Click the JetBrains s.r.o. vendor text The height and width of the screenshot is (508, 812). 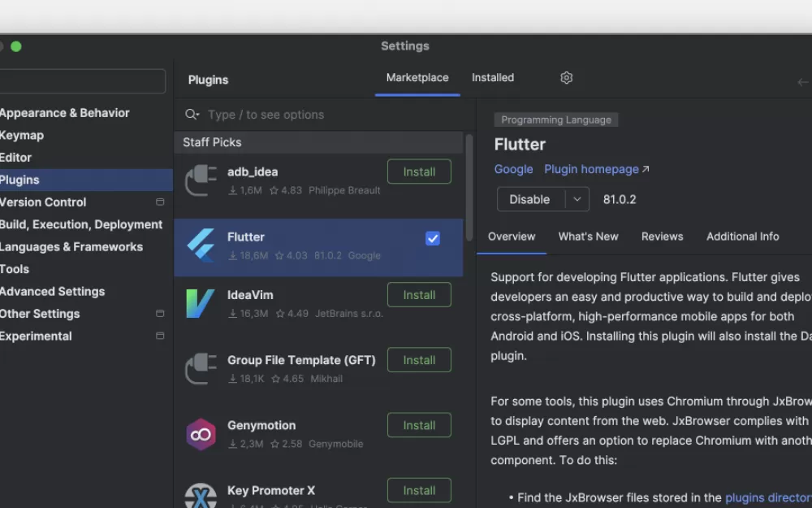coord(349,314)
